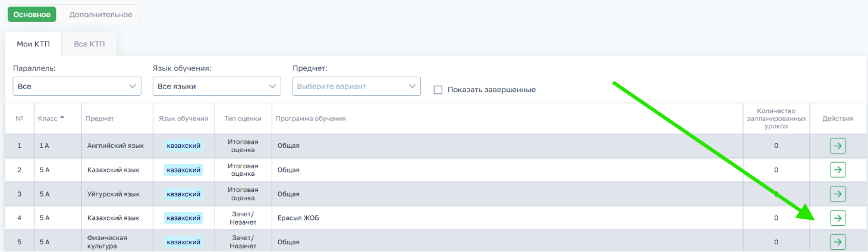Click Итоговая оценка in the Английский язык row
Viewport: 868px width, 252px height.
(x=243, y=146)
